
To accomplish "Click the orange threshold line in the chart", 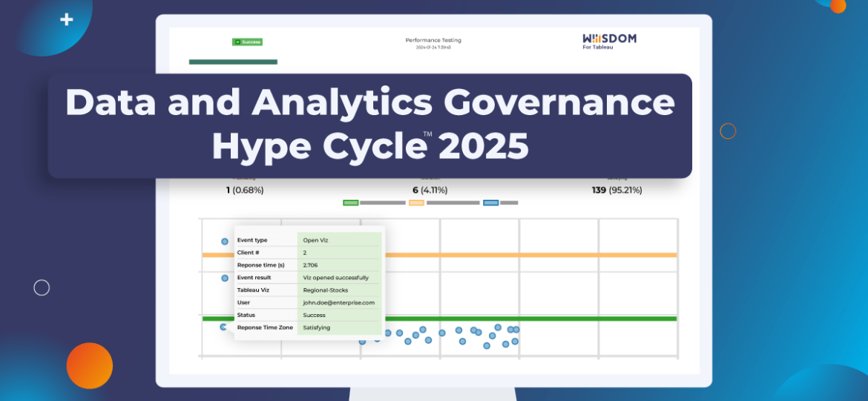I will [x=531, y=255].
